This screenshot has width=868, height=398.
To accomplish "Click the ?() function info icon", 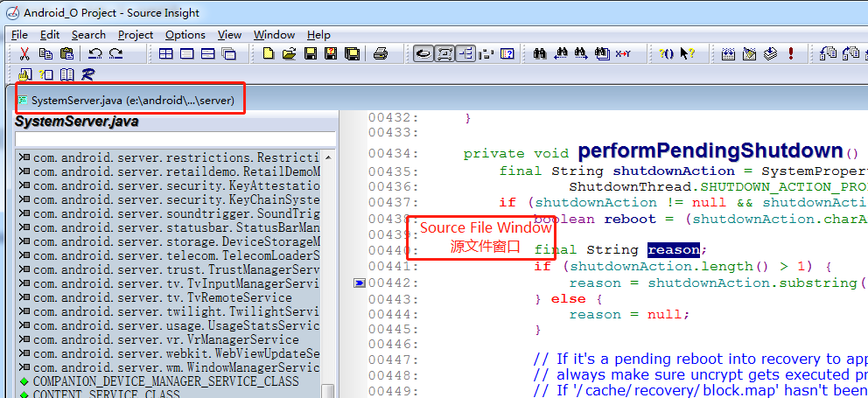I will [666, 53].
